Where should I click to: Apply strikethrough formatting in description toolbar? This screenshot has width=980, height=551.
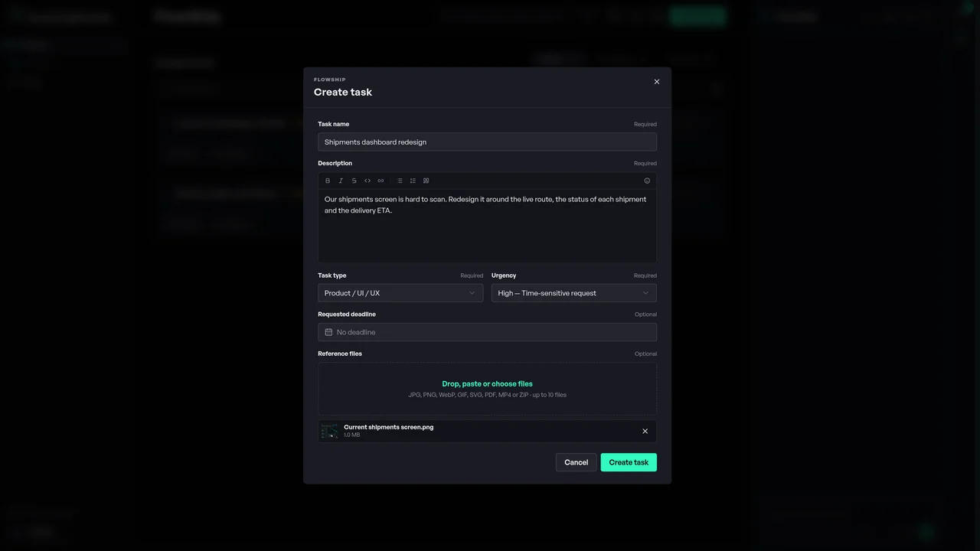pyautogui.click(x=354, y=181)
